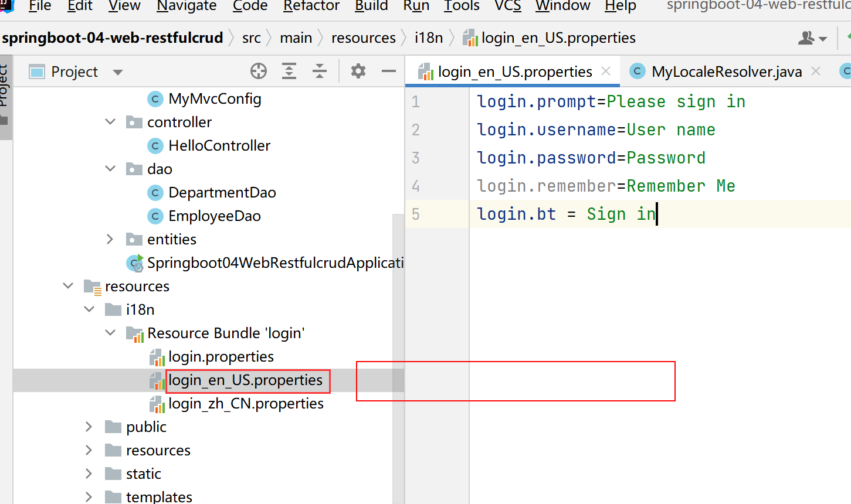This screenshot has width=851, height=504.
Task: Click the controller package folder icon
Action: (134, 122)
